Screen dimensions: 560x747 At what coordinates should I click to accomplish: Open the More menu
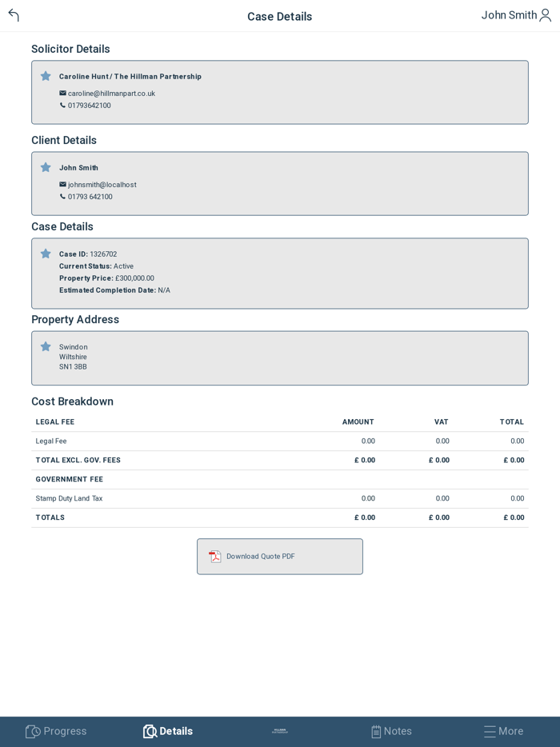[503, 731]
